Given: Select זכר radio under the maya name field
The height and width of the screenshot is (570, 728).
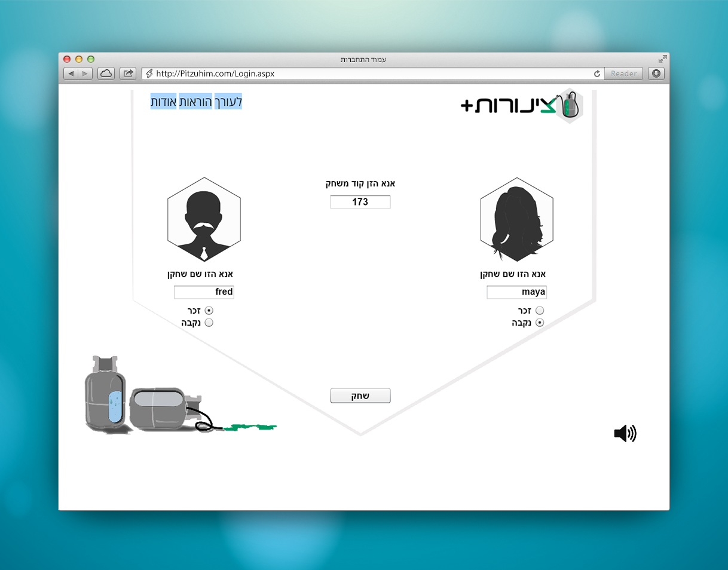Looking at the screenshot, I should point(540,311).
